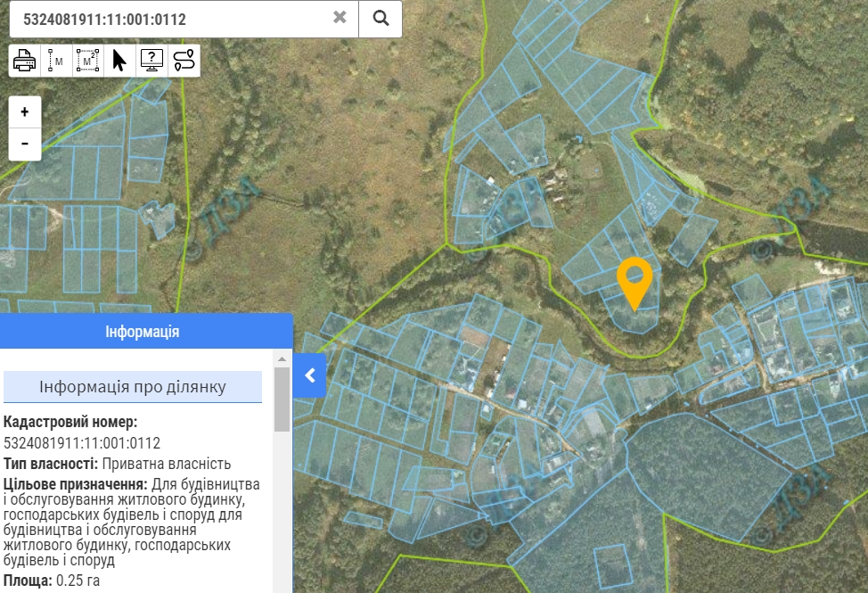This screenshot has height=593, width=868.
Task: Click the print map icon
Action: pos(24,61)
